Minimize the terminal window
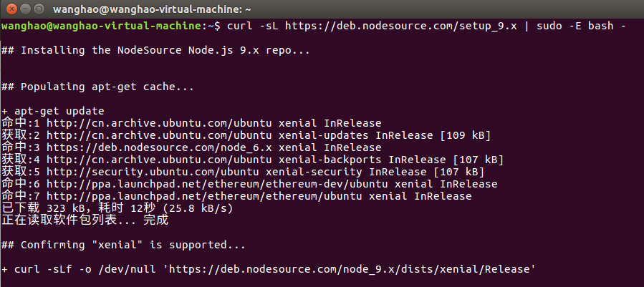The height and width of the screenshot is (287, 644). point(24,9)
